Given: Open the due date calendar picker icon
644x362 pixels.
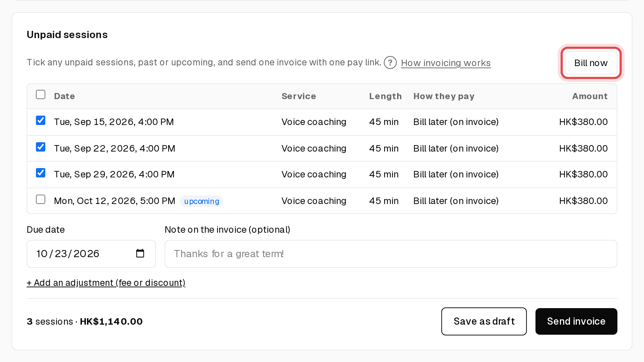Looking at the screenshot, I should pos(140,254).
